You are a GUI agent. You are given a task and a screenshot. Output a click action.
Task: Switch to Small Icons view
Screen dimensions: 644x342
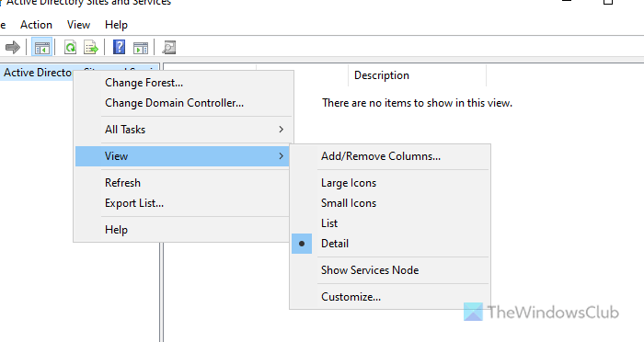pos(390,203)
